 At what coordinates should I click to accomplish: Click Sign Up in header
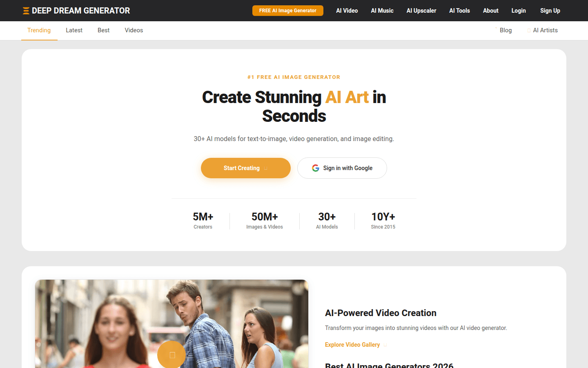click(x=550, y=11)
